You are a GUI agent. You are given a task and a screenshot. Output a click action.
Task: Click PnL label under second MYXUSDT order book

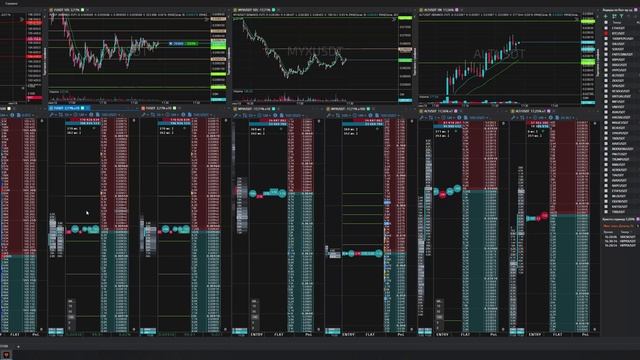click(400, 334)
